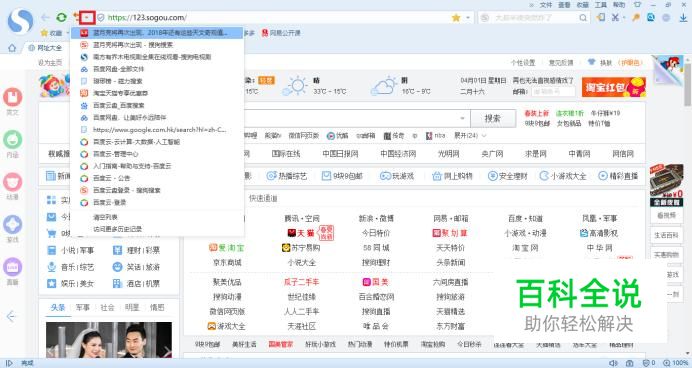The width and height of the screenshot is (692, 368).
Task: Open the history dropdown arrow beside refresh
Action: coord(88,18)
